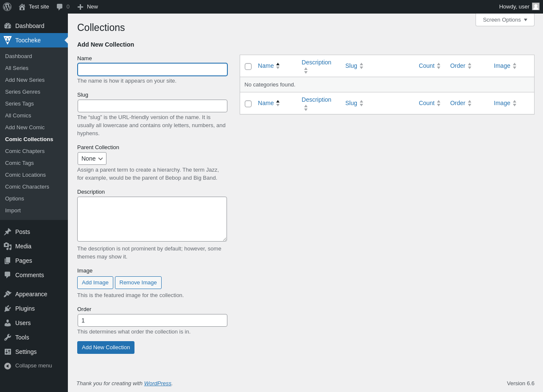The width and height of the screenshot is (543, 392).
Task: Focus the Slug text field
Action: click(x=152, y=106)
